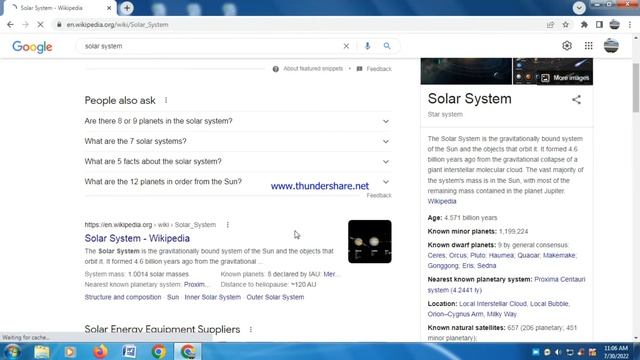
Task: Click About featured snippets text
Action: 313,69
